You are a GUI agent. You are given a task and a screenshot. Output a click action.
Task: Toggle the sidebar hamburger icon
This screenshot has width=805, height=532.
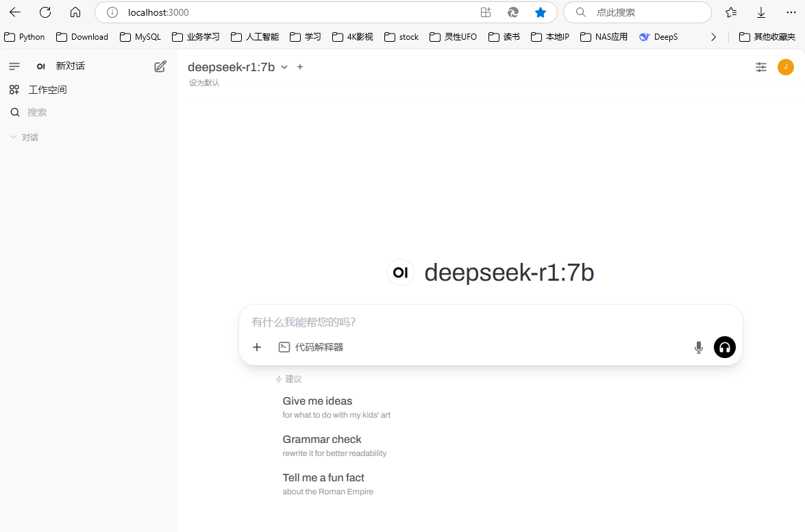pyautogui.click(x=14, y=66)
